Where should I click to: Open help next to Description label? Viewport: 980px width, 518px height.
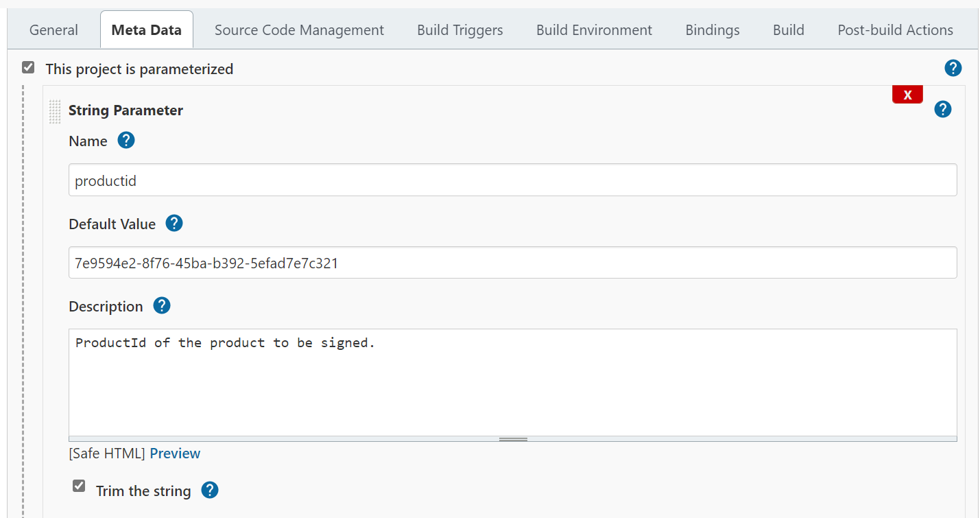point(162,306)
